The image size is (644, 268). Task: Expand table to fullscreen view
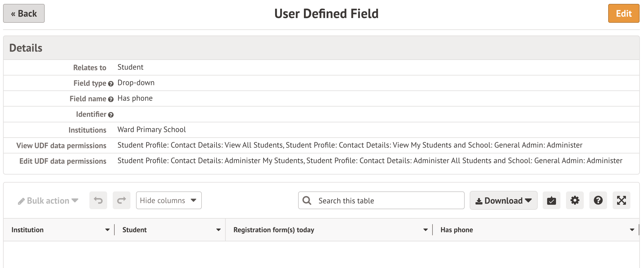621,200
